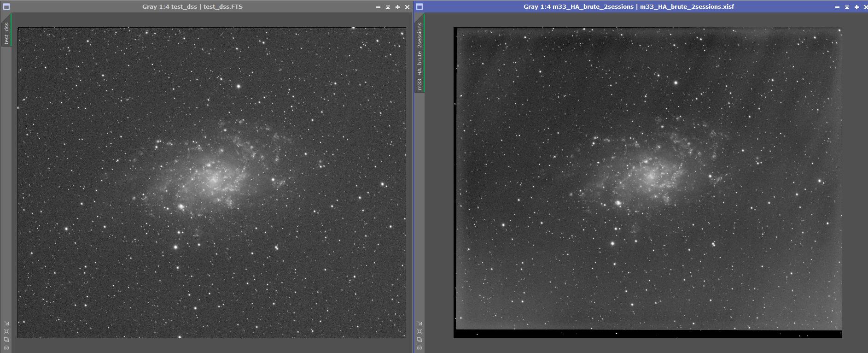This screenshot has width=868, height=353.
Task: Click the square-with-corners icon in test_dss window
Action: pyautogui.click(x=6, y=331)
